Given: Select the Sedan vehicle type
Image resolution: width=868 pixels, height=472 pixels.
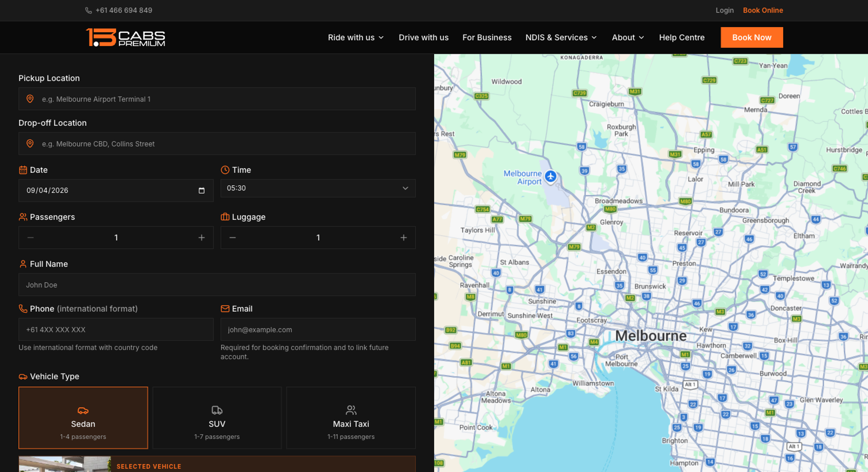Looking at the screenshot, I should pos(83,418).
